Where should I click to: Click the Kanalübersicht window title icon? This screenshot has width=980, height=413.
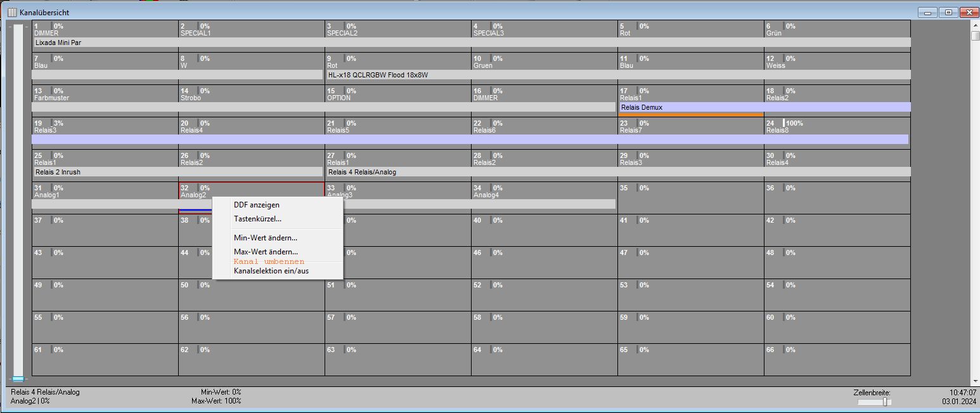[12, 12]
